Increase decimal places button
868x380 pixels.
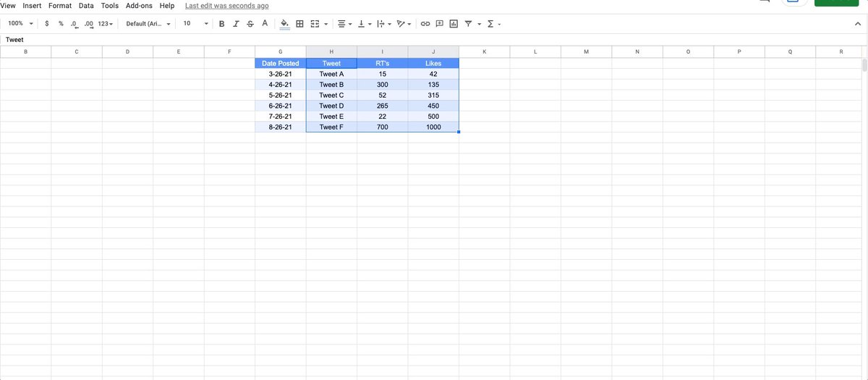click(x=89, y=24)
